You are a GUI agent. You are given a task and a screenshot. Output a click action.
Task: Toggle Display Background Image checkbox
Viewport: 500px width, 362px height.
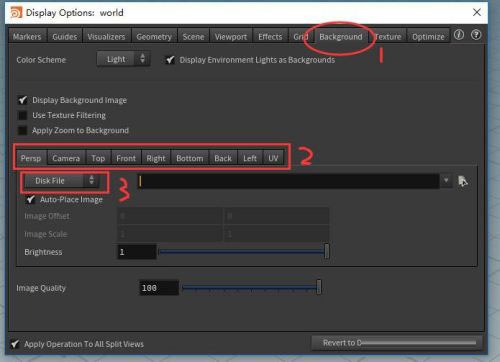(23, 100)
